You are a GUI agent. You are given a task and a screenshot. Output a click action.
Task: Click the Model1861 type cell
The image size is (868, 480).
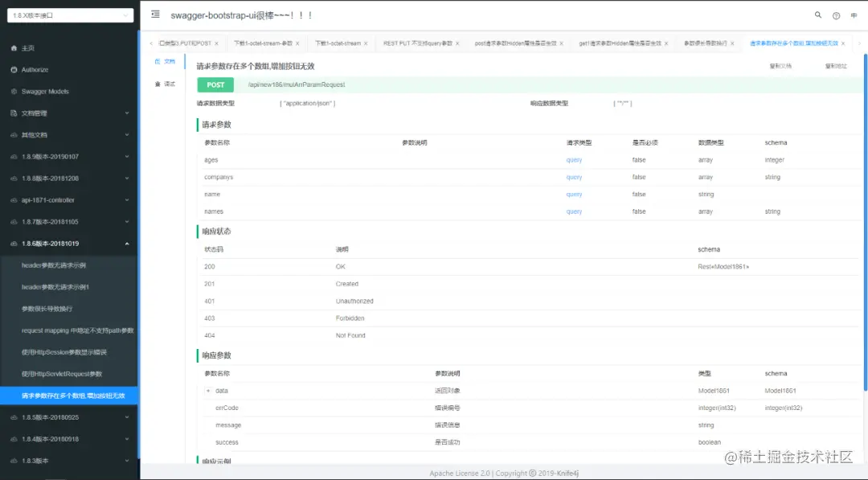714,391
